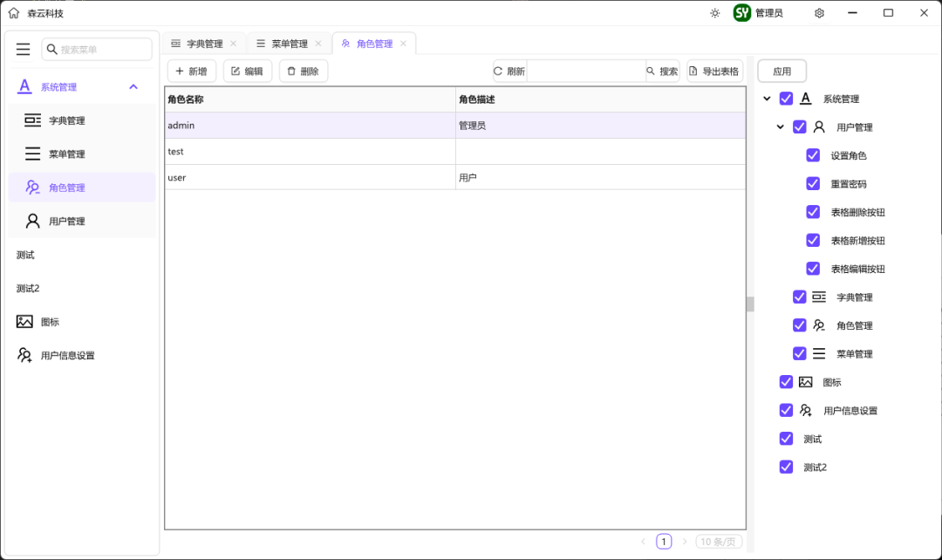
Task: Collapse the 用户管理 tree node
Action: pos(781,126)
